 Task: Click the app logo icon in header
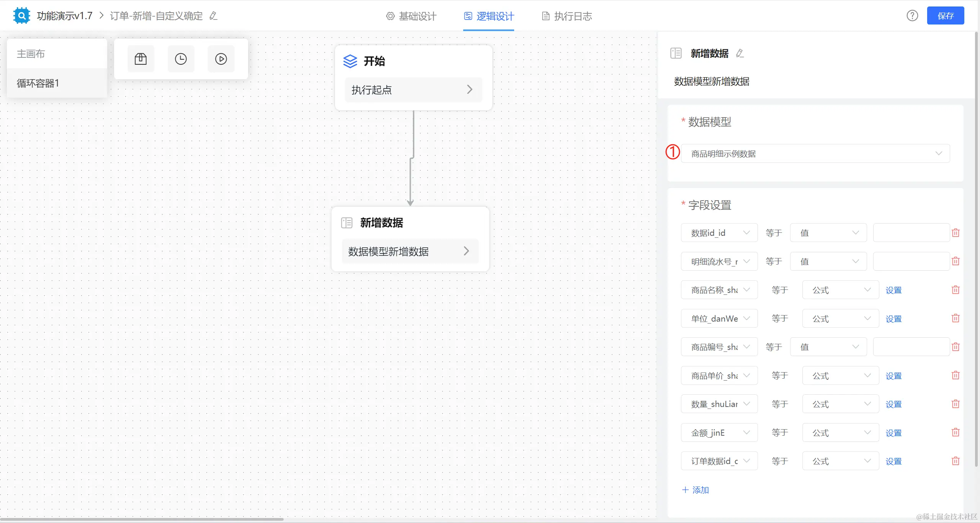click(21, 16)
